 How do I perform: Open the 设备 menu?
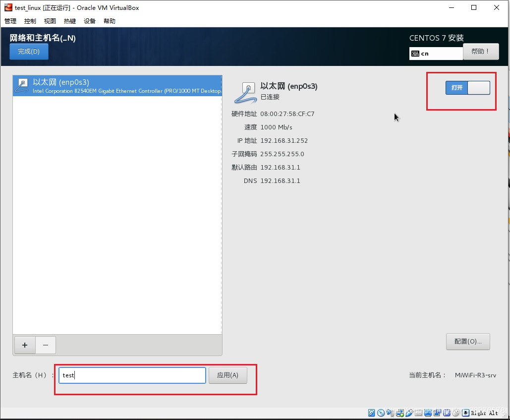tap(89, 21)
